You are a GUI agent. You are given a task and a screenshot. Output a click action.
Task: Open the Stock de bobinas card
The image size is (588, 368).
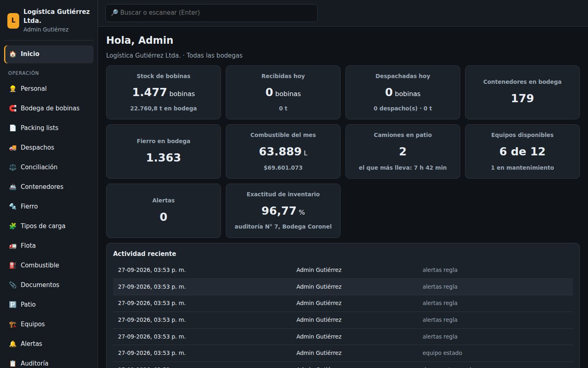[163, 92]
